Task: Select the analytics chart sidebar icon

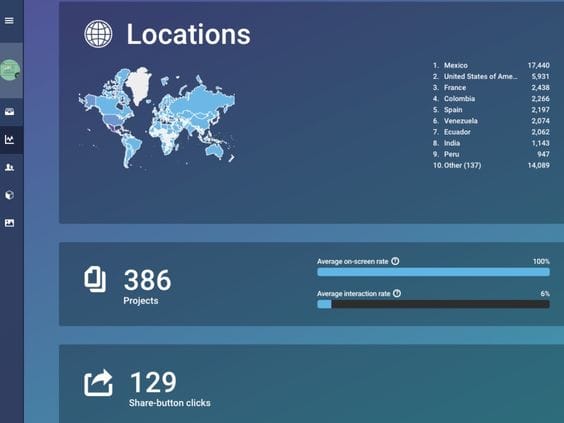Action: click(x=9, y=140)
